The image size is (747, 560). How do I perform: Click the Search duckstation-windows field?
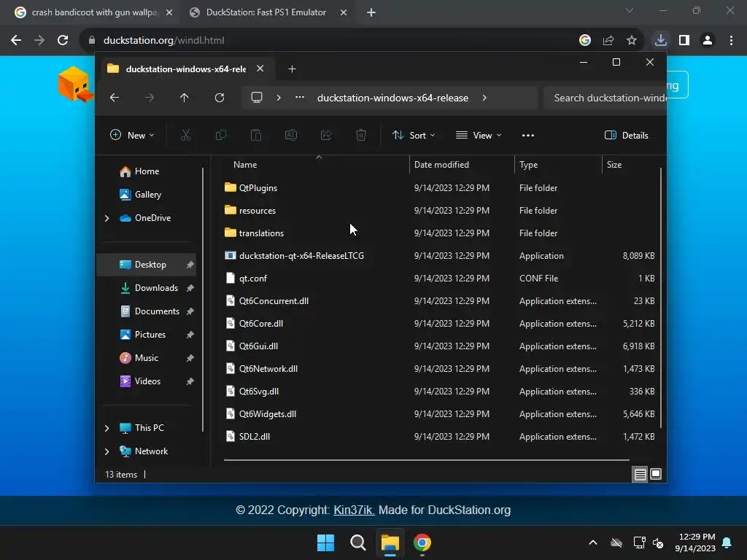[605, 98]
